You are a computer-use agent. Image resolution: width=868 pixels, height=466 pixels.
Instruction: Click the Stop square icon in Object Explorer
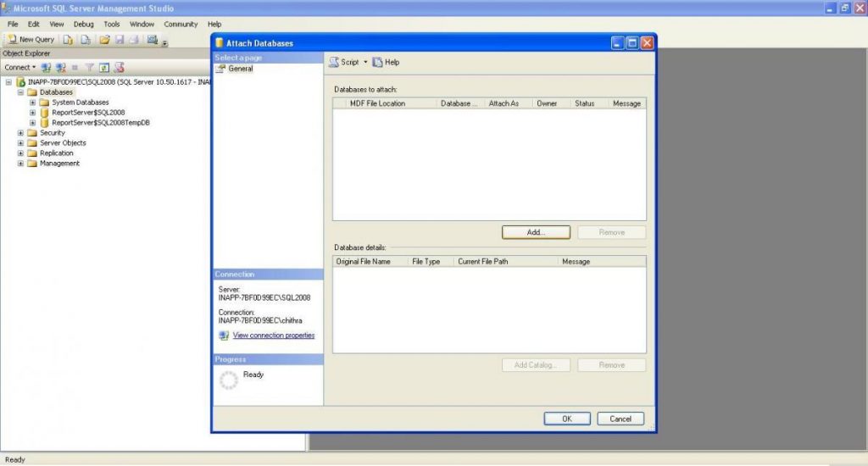pyautogui.click(x=75, y=68)
